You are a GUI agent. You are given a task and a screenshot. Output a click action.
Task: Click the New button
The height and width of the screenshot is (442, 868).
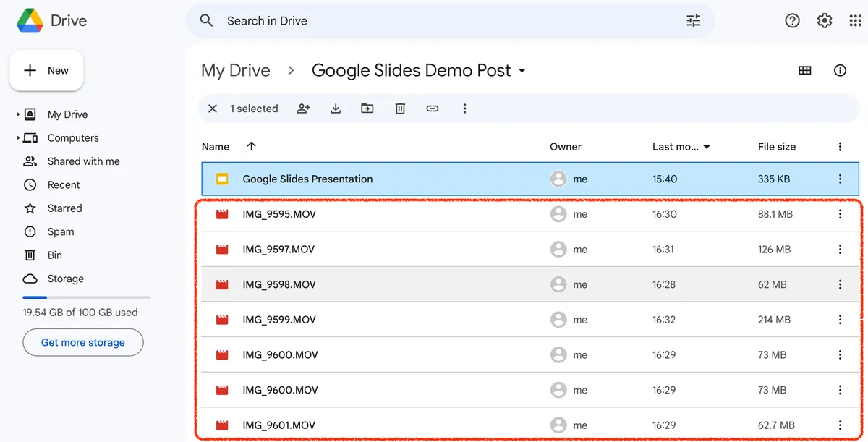click(x=46, y=71)
